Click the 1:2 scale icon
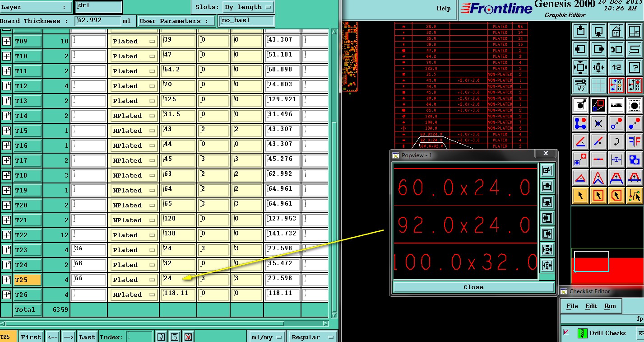This screenshot has width=644, height=342. (x=616, y=68)
